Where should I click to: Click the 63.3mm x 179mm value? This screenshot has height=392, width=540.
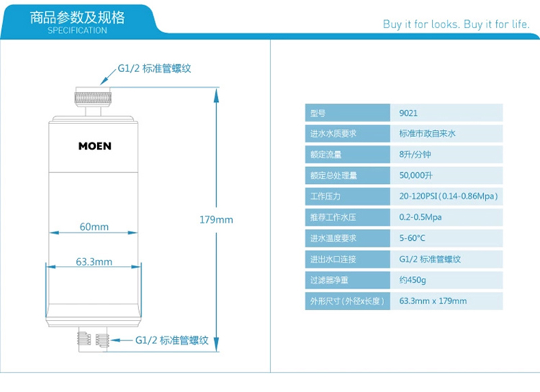[x=433, y=301]
